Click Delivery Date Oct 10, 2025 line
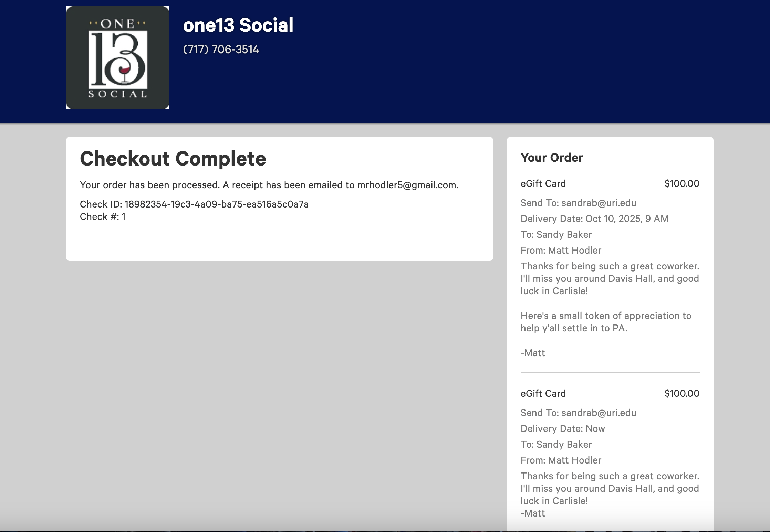Screen dimensions: 770x532 [594, 219]
